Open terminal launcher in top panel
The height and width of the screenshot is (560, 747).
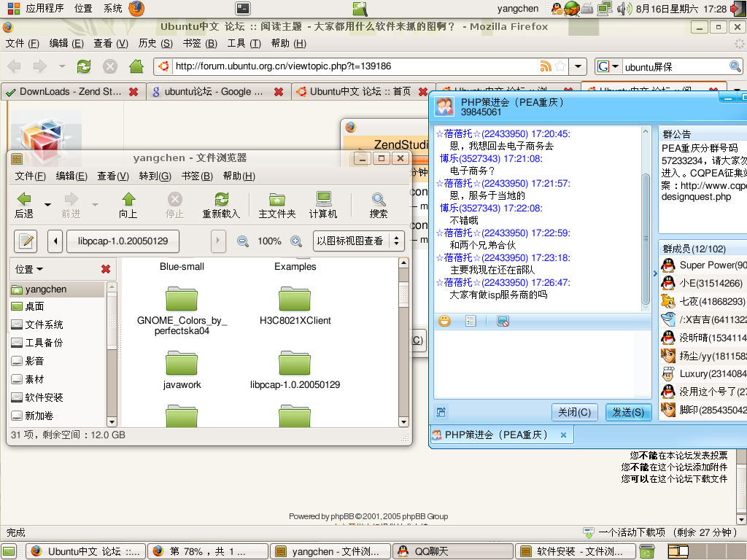pos(243,8)
